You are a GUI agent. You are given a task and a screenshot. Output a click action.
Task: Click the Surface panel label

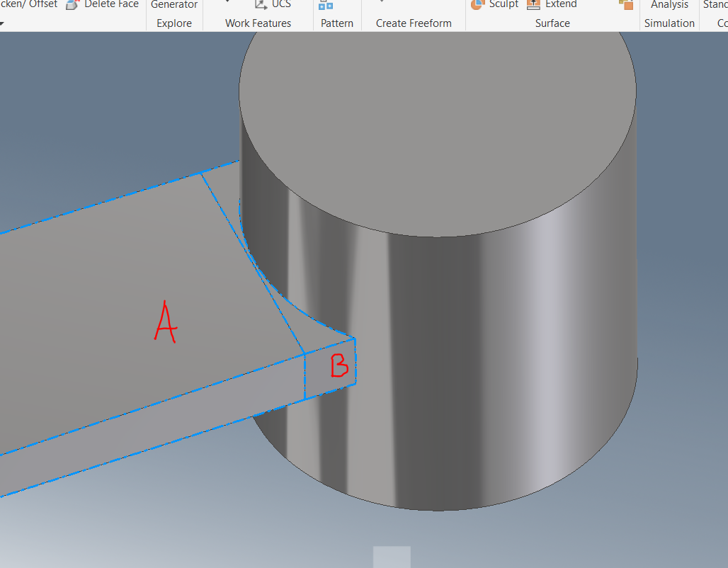pos(552,23)
